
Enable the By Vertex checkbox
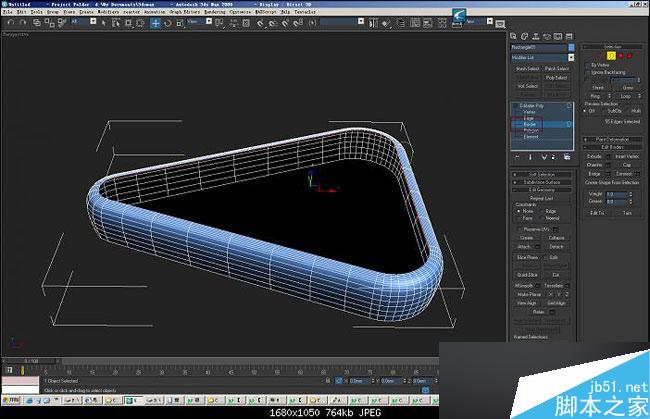click(588, 65)
